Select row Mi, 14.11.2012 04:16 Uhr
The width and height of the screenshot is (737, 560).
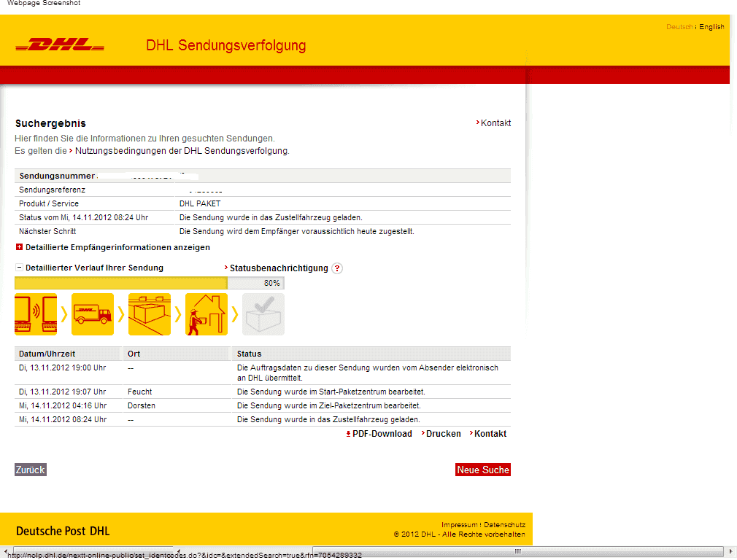(262, 405)
